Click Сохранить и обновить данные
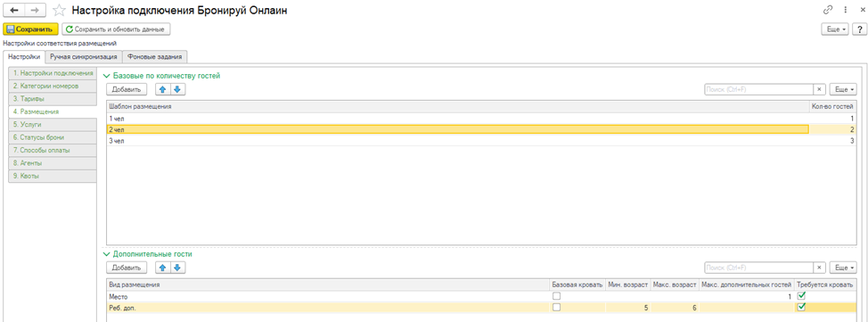This screenshot has height=322, width=868. click(x=116, y=29)
